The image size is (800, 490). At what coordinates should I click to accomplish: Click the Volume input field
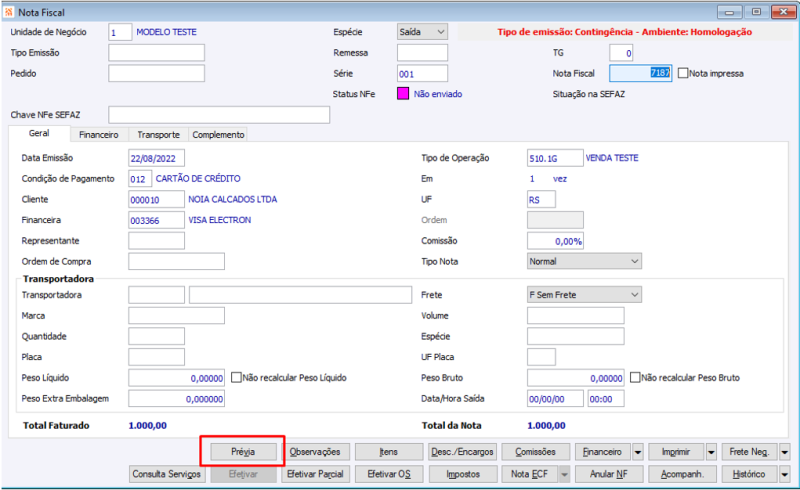[x=576, y=315]
